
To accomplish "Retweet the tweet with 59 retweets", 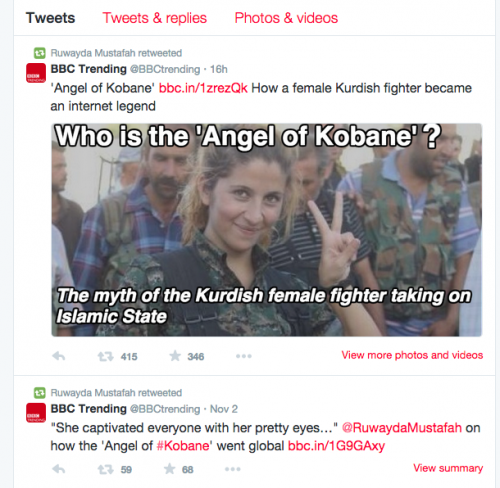I will 105,470.
